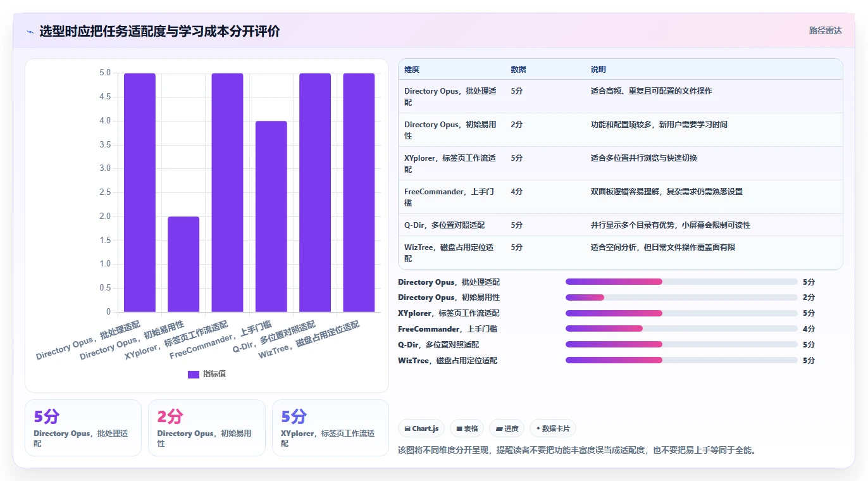The image size is (868, 481).
Task: Select the Directory Opus 初始易用性 table row
Action: tap(620, 130)
